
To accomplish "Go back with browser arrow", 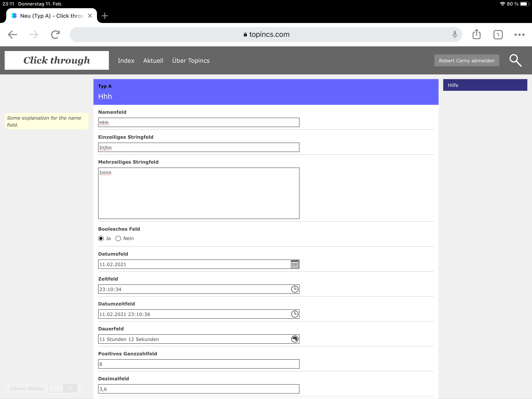I will (12, 35).
